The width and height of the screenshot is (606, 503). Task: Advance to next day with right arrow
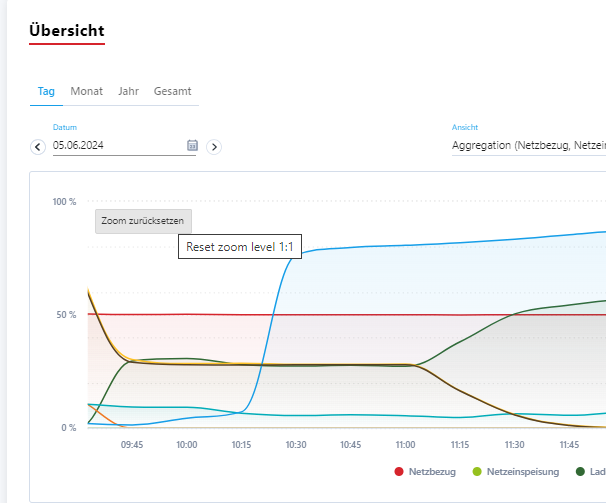pos(213,147)
